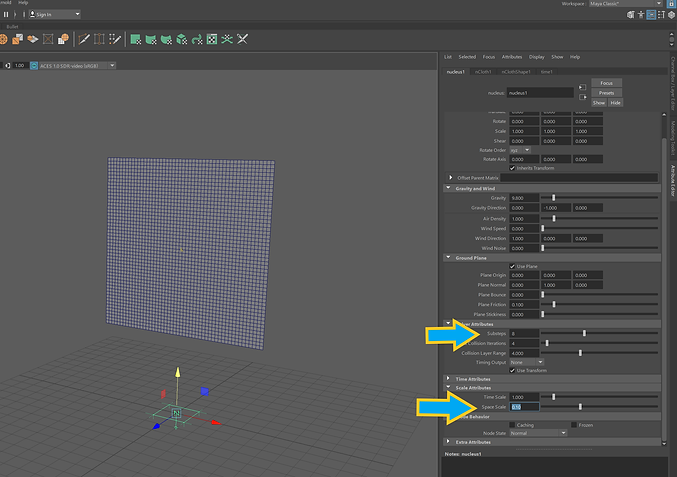Open the Display menu in Attribute Editor
Image resolution: width=677 pixels, height=477 pixels.
pos(537,57)
